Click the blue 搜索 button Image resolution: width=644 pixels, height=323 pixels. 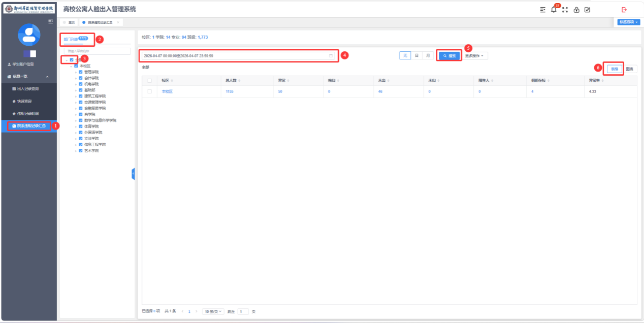(449, 56)
